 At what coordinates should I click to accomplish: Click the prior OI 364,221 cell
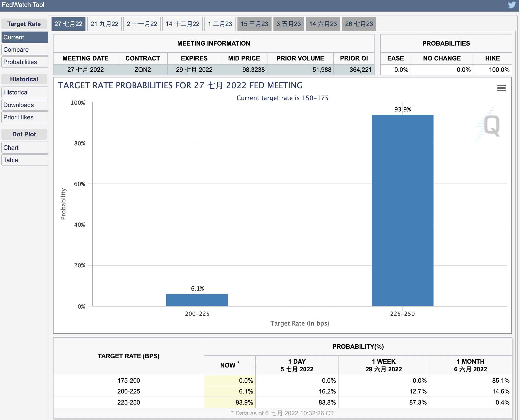coord(354,70)
